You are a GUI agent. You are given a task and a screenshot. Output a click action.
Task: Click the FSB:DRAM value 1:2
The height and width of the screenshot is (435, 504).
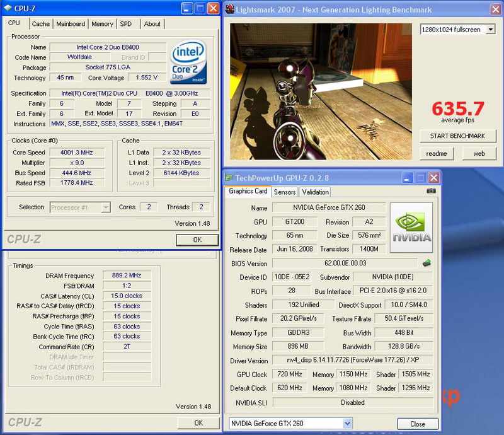click(127, 286)
